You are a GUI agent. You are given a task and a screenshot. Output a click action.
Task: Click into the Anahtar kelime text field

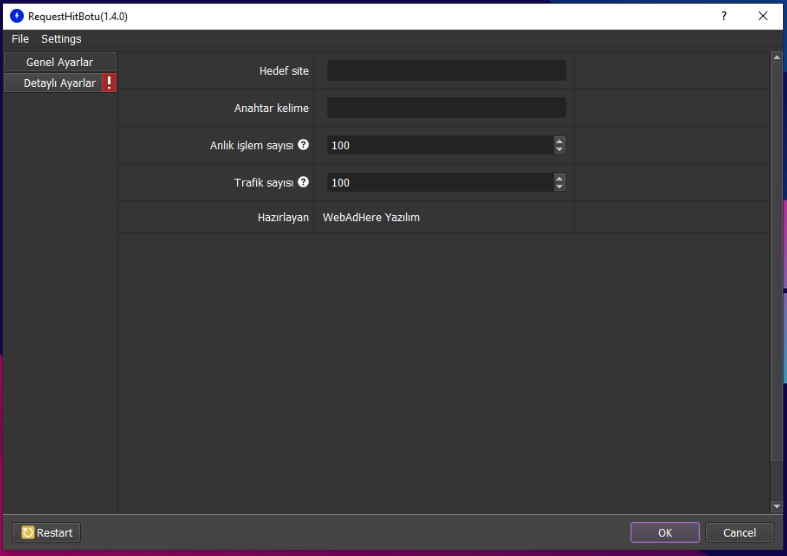coord(446,108)
